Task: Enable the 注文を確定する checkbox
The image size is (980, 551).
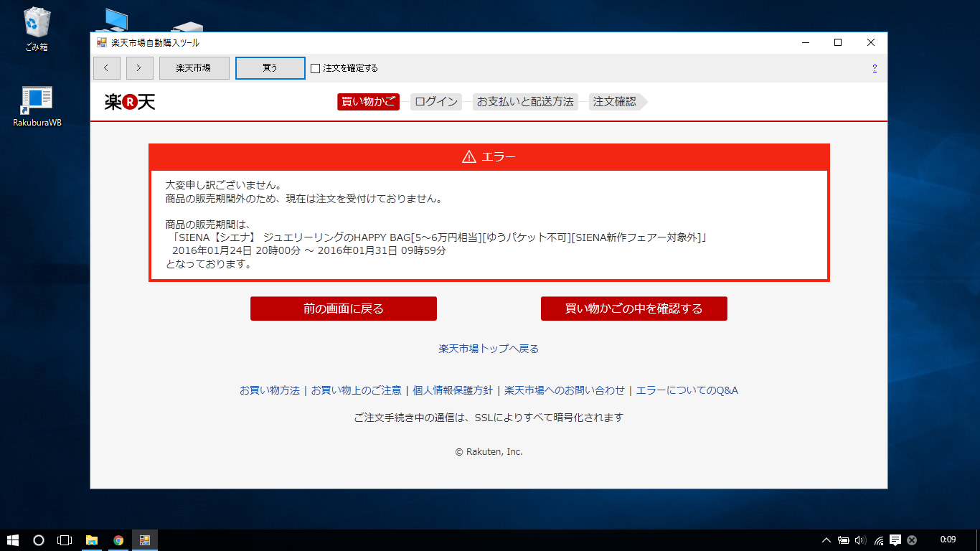Action: [315, 68]
